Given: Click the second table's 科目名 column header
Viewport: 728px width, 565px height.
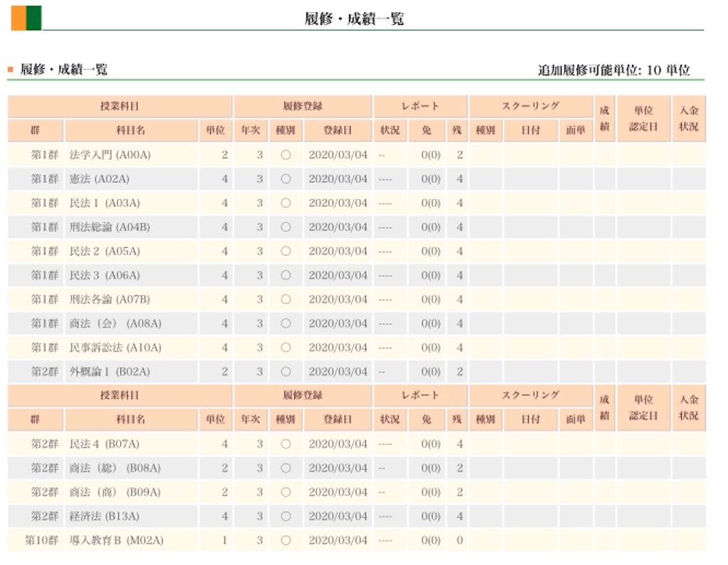Looking at the screenshot, I should pos(131,420).
